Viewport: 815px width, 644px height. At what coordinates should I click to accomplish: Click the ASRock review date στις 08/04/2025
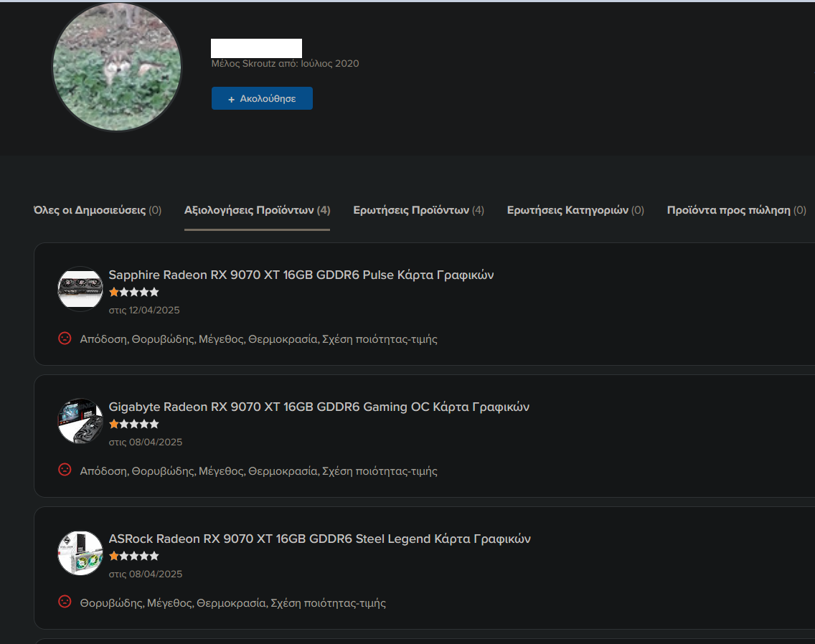(146, 574)
